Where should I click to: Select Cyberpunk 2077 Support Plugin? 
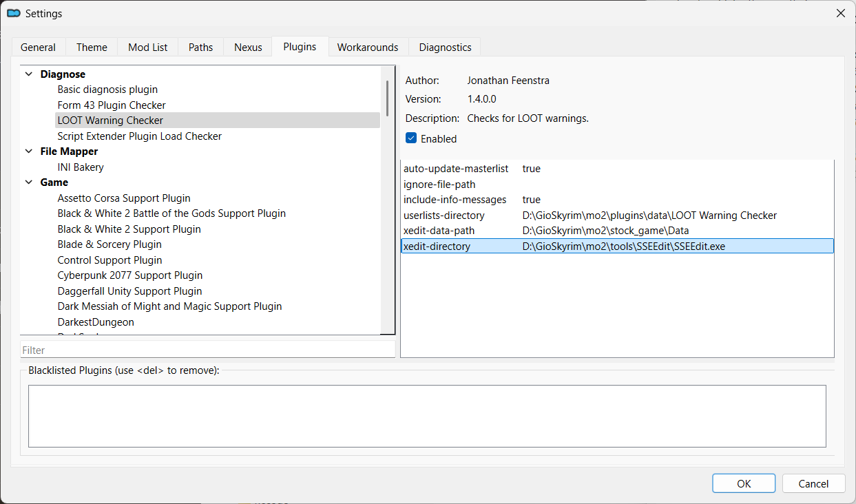click(129, 275)
